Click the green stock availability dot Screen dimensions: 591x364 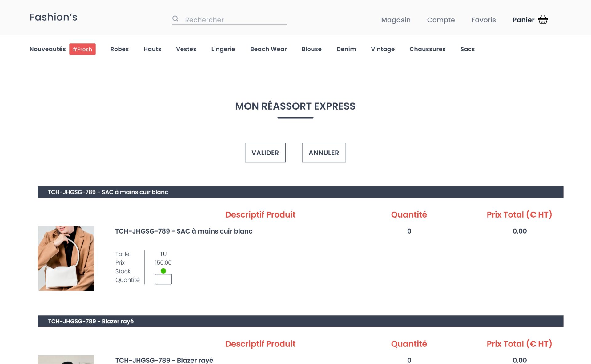click(163, 271)
